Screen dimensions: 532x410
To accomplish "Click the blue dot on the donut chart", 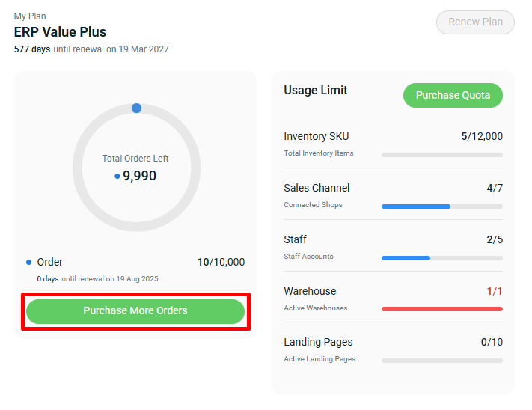I will (x=136, y=108).
